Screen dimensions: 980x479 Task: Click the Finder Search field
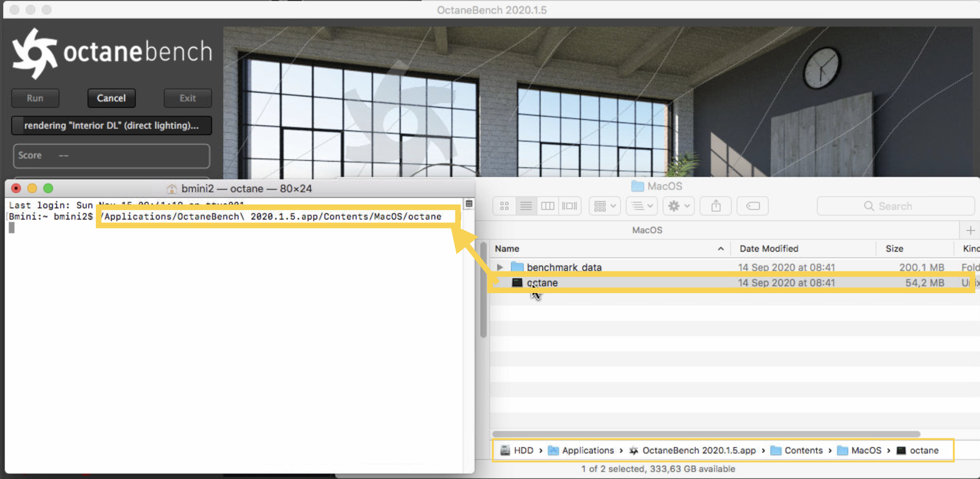point(896,206)
